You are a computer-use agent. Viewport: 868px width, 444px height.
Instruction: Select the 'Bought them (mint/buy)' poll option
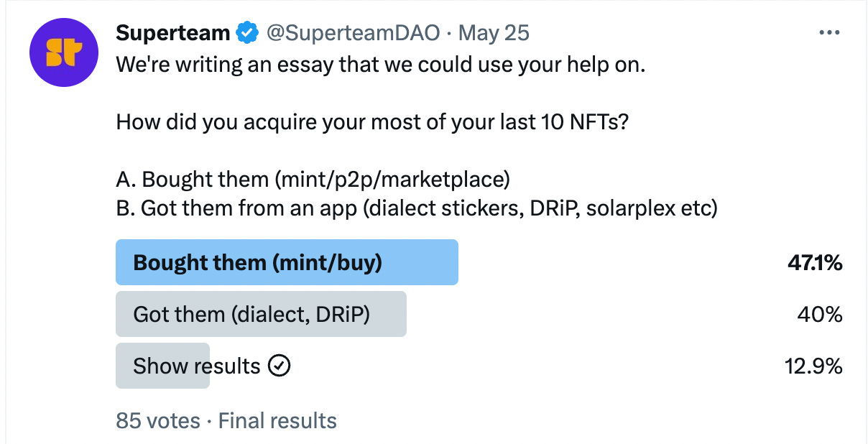pos(287,262)
